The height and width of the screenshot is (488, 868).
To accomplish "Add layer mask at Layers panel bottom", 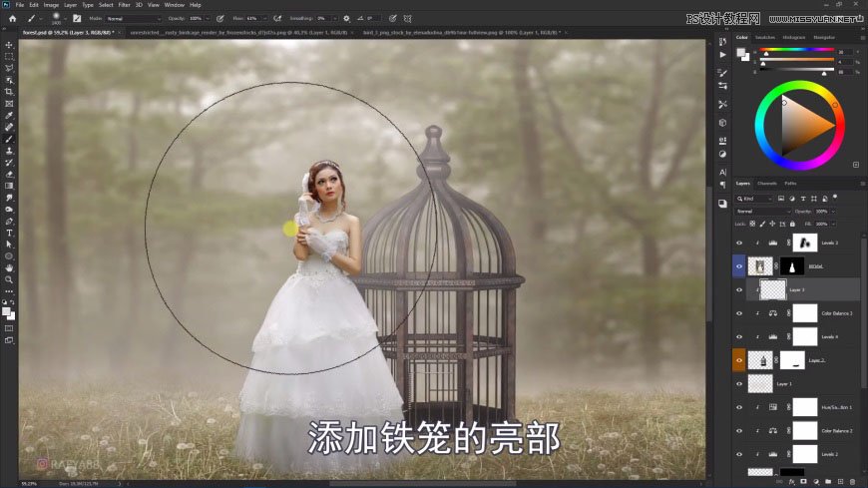I will pos(804,482).
